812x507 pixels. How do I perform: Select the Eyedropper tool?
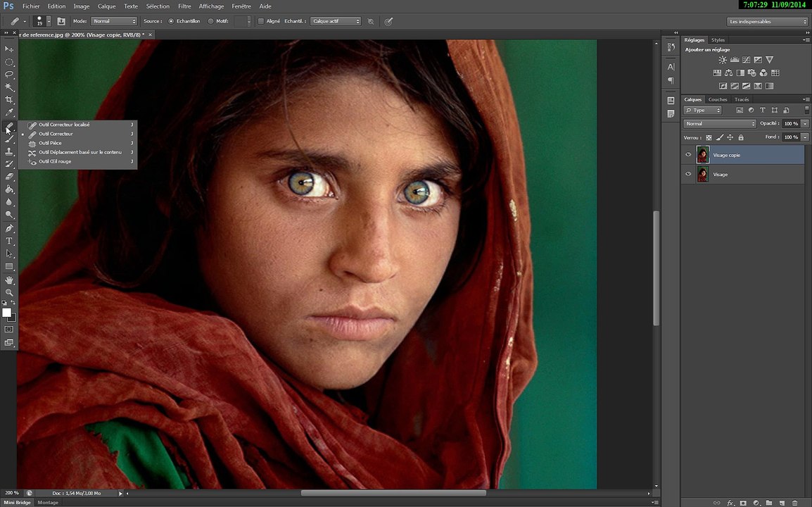click(x=9, y=113)
